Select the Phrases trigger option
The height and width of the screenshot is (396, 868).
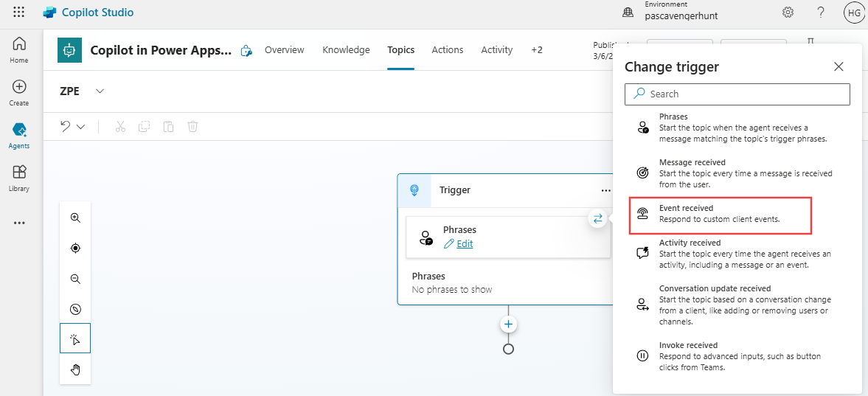tap(737, 128)
